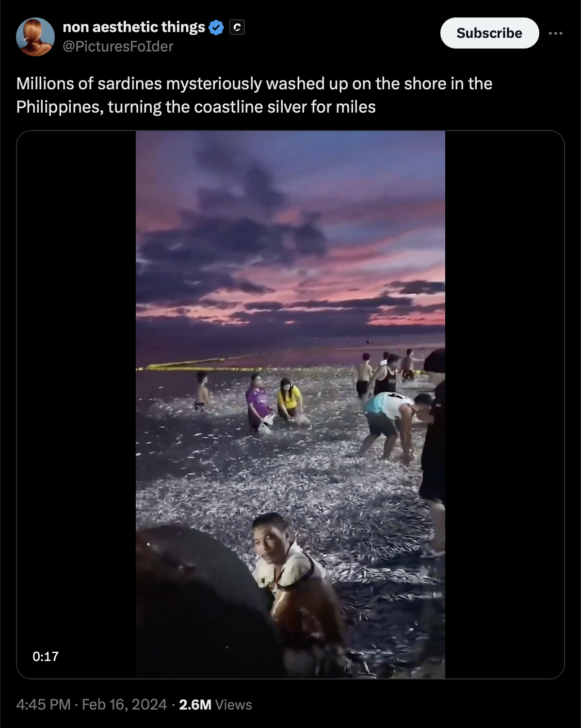Click the Subscribe button
Viewport: 581px width, 728px height.
(x=489, y=33)
